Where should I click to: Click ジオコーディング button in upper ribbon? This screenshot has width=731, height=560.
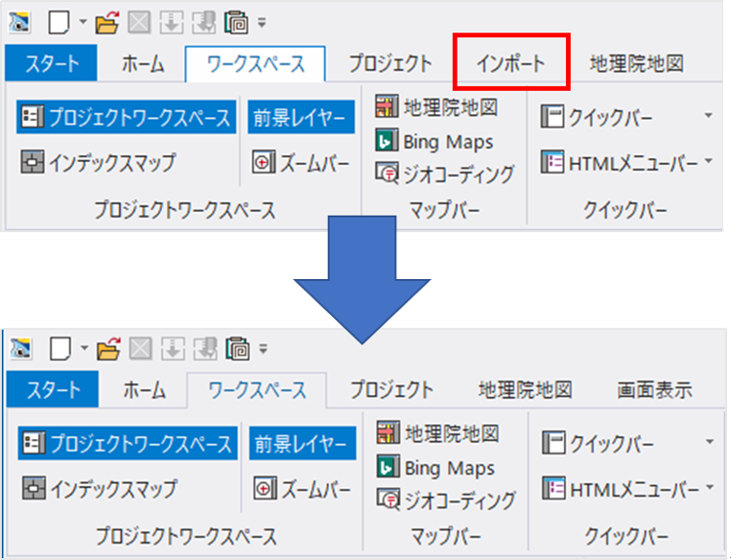[445, 174]
